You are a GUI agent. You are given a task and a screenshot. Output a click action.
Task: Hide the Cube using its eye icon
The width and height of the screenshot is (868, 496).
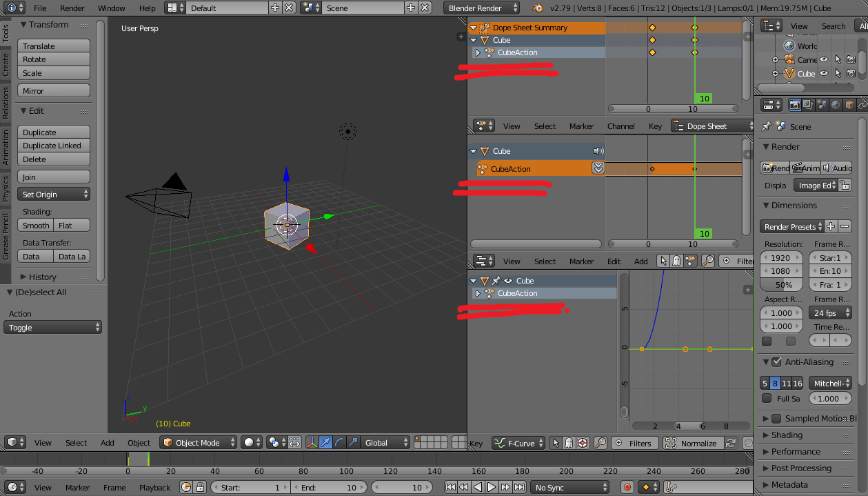[824, 73]
